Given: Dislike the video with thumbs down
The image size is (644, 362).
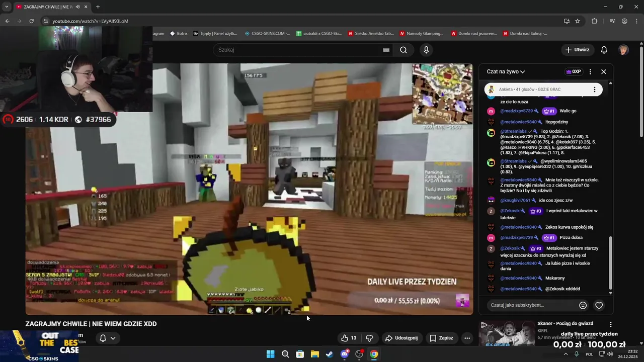Looking at the screenshot, I should pyautogui.click(x=369, y=338).
